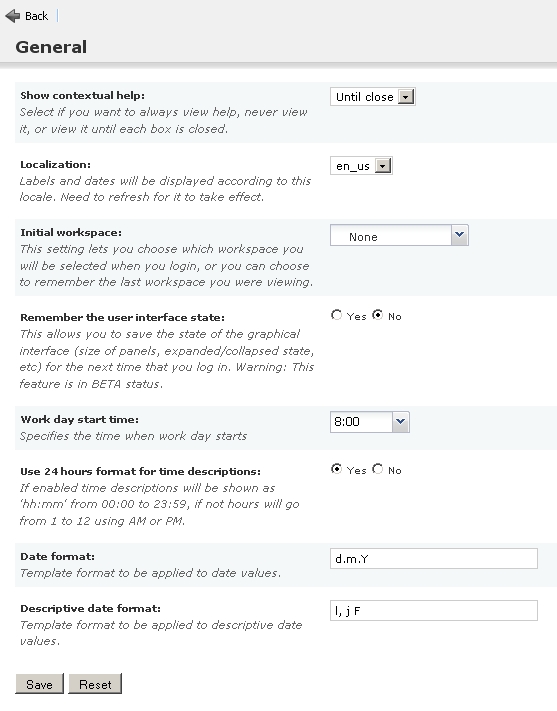Click the 8:00 work day time field
Screen dimensions: 557x711
pyautogui.click(x=361, y=422)
